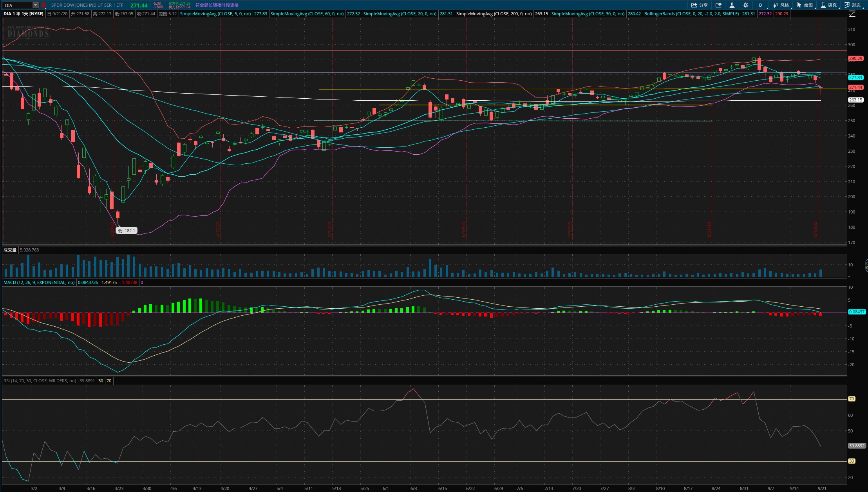Click MACD value 0.0843726 readout
868x492 pixels.
coord(88,282)
